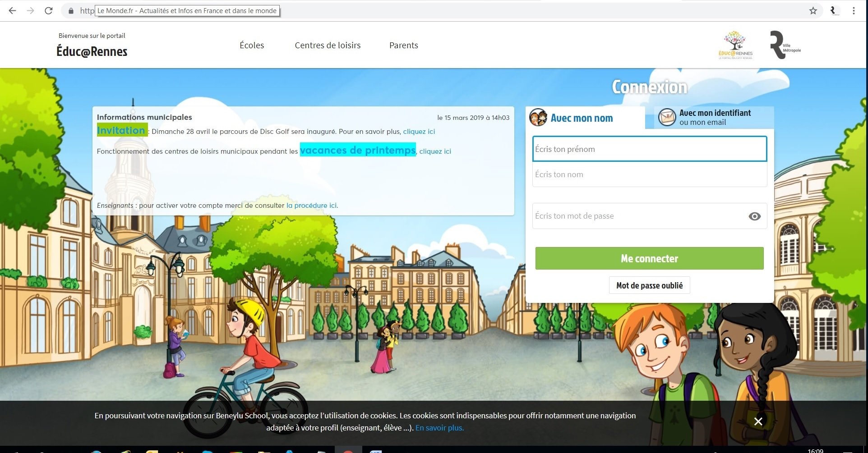
Task: Open the Écoles menu
Action: point(252,45)
